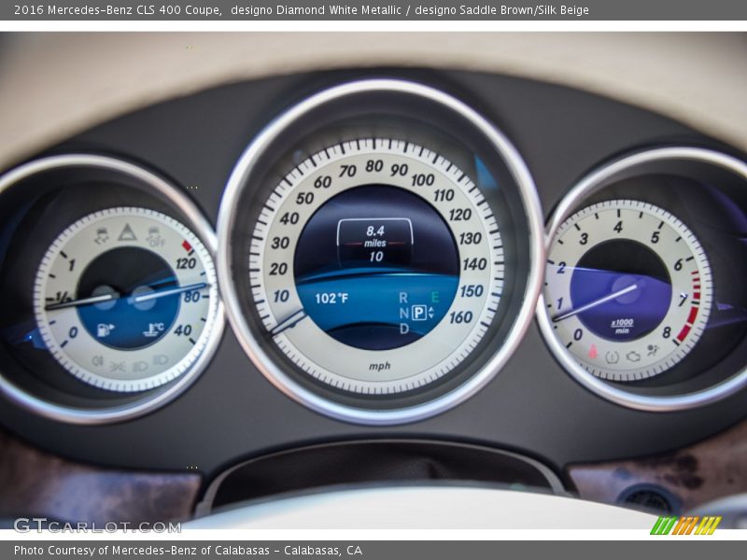Click 60 on the speedometer
This screenshot has width=747, height=560.
click(x=322, y=182)
